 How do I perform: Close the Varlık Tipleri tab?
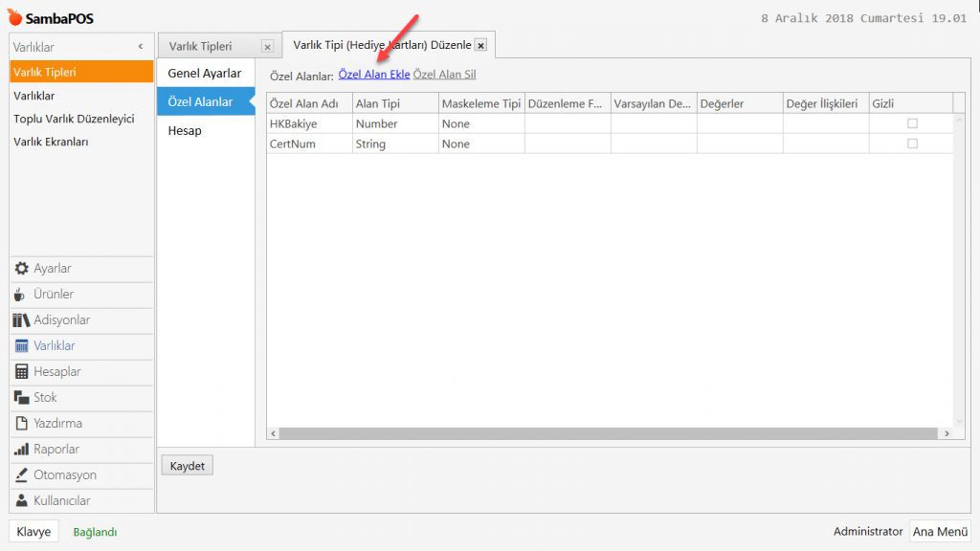click(267, 46)
